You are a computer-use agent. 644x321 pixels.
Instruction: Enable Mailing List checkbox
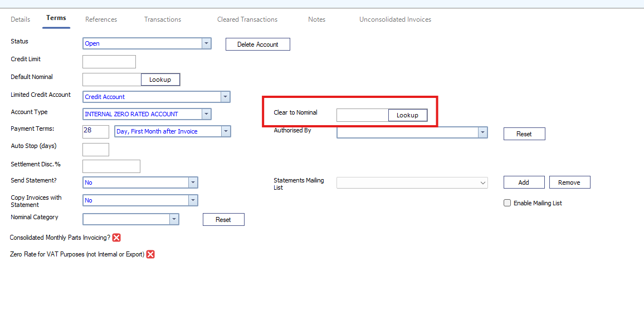pos(507,203)
